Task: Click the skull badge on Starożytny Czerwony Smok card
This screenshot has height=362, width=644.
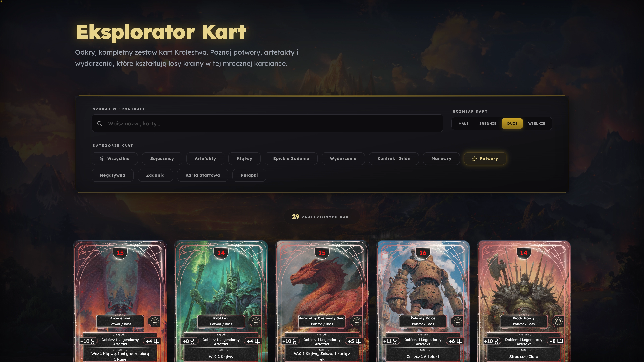Action: click(x=357, y=321)
